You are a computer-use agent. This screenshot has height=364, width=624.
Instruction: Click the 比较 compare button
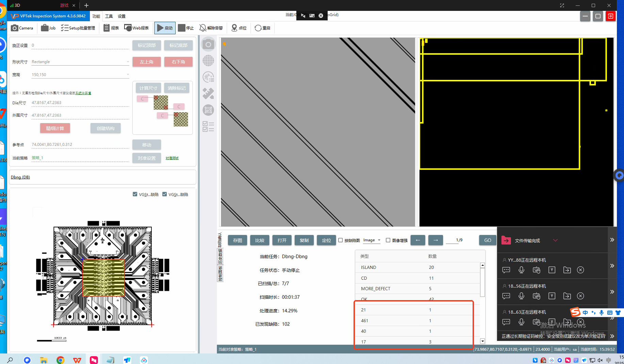[x=260, y=240]
